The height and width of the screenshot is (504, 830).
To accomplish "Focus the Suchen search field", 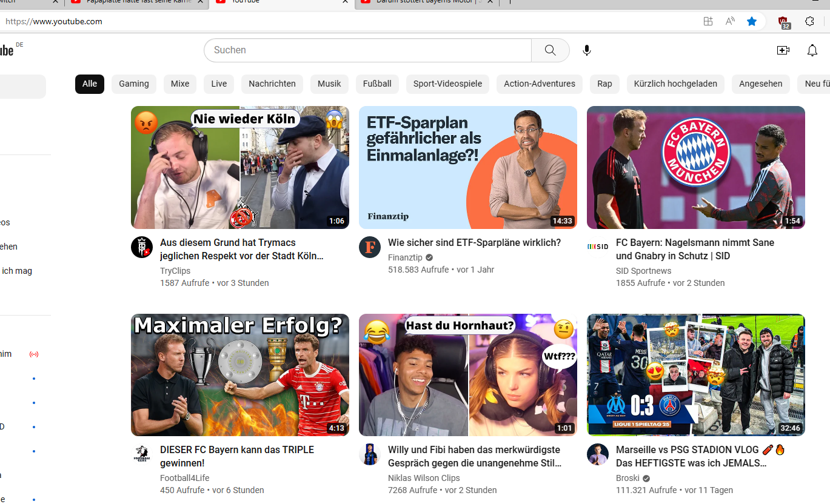I will [368, 50].
